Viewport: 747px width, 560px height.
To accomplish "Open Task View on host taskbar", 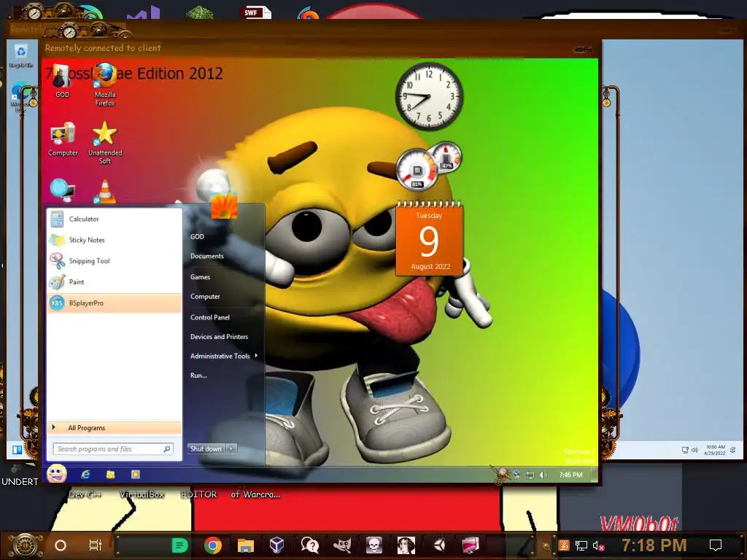I will [96, 545].
